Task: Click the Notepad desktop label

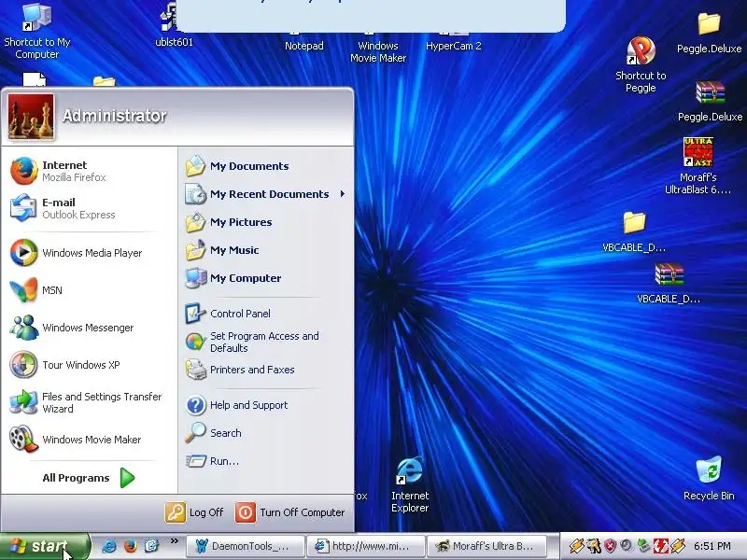Action: click(304, 46)
